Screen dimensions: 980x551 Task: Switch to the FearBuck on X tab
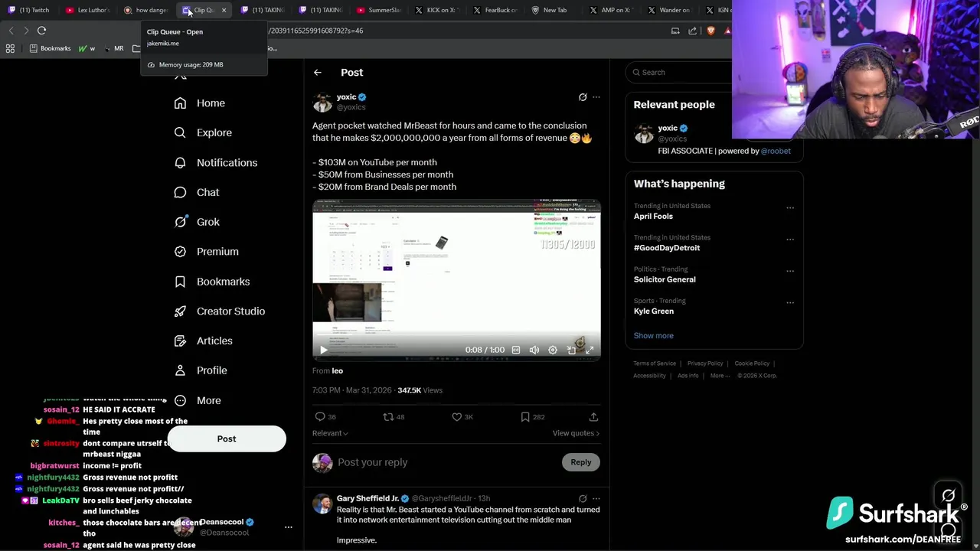(x=497, y=10)
